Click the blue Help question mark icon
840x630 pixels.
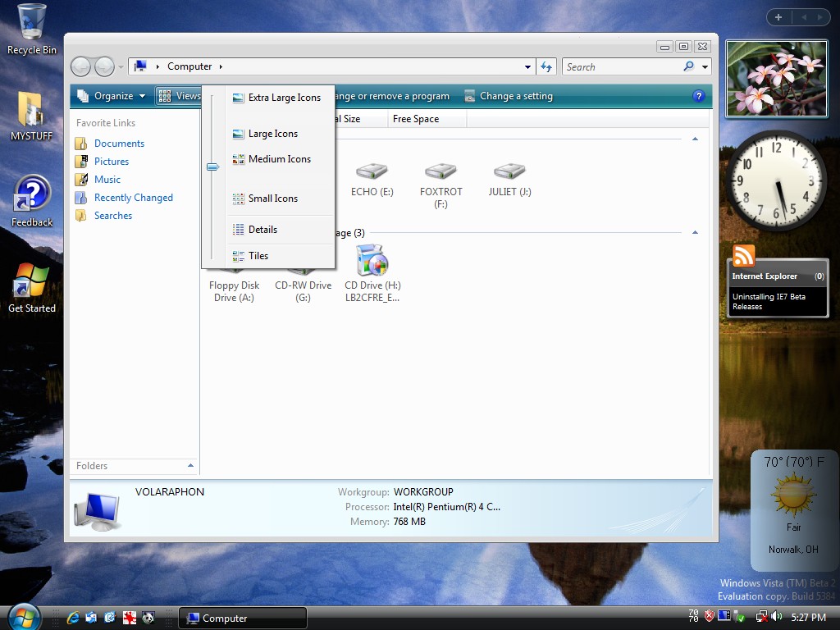[x=699, y=96]
